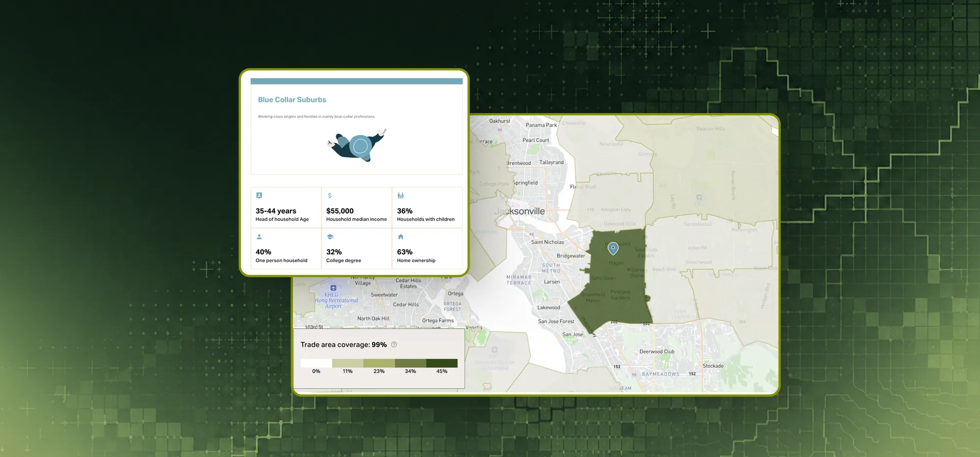Click the help icon beside Trade area coverage
This screenshot has width=980, height=457.
point(394,345)
